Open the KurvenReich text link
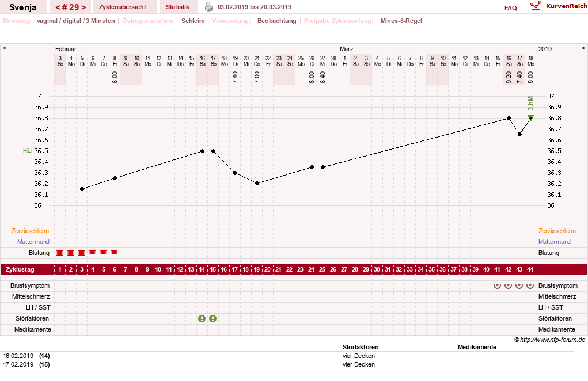The image size is (588, 381). pyautogui.click(x=566, y=6)
